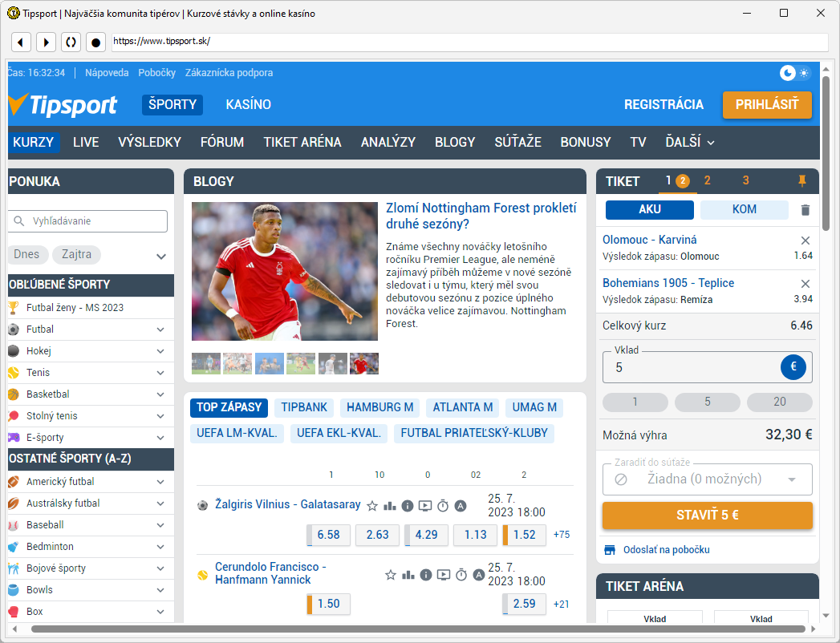Select odds 1.52 for Galatasaray win
840x643 pixels.
[525, 535]
